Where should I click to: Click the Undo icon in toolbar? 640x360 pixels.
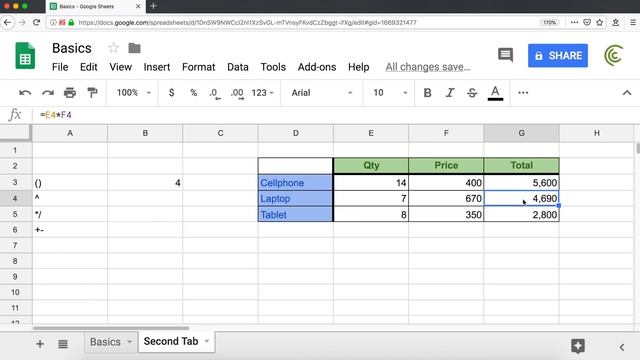click(x=25, y=93)
